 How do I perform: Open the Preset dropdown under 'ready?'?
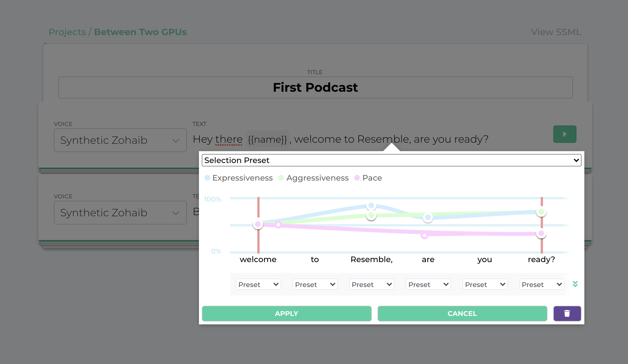click(542, 284)
